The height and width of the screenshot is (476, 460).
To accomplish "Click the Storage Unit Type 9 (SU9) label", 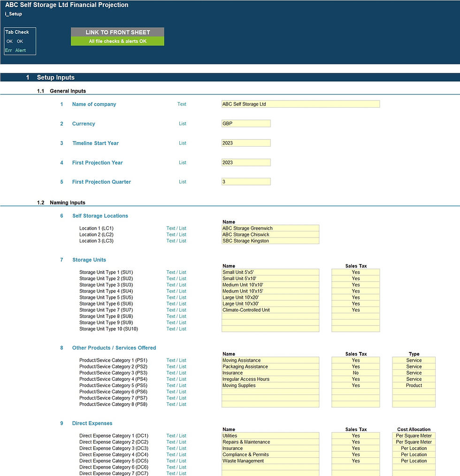I will [106, 322].
